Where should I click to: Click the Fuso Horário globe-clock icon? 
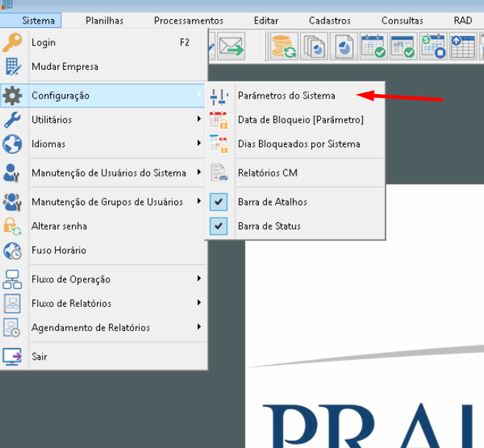coord(13,250)
